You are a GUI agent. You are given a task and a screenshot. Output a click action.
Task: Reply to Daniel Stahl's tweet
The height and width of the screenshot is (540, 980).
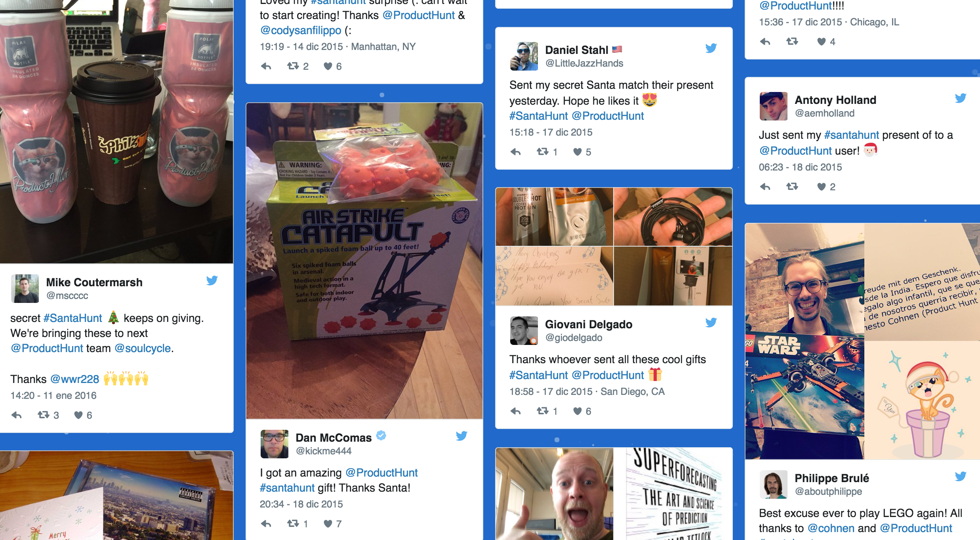coord(515,152)
